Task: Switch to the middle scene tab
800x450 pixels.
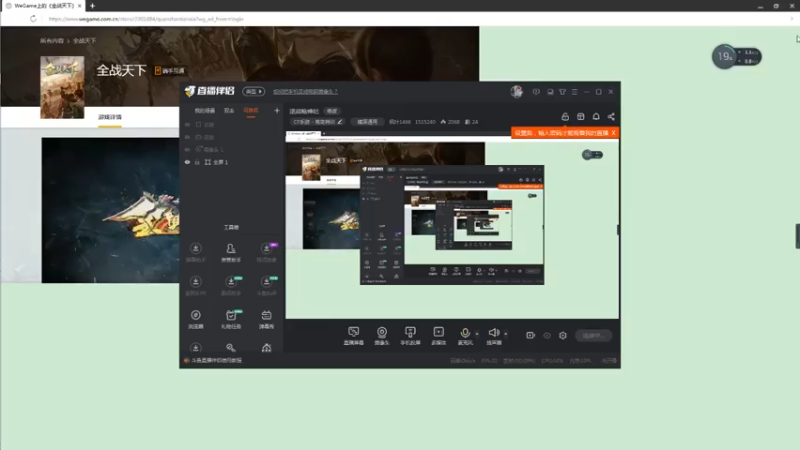Action: [x=229, y=111]
